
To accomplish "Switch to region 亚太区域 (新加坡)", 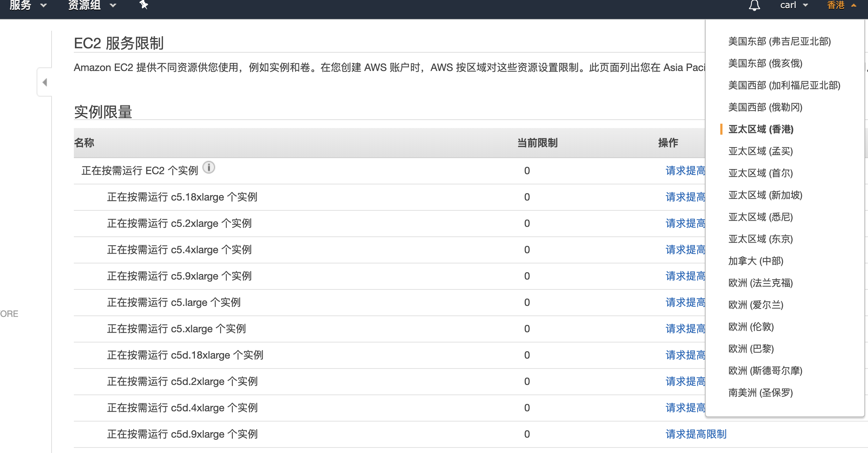I will coord(765,195).
